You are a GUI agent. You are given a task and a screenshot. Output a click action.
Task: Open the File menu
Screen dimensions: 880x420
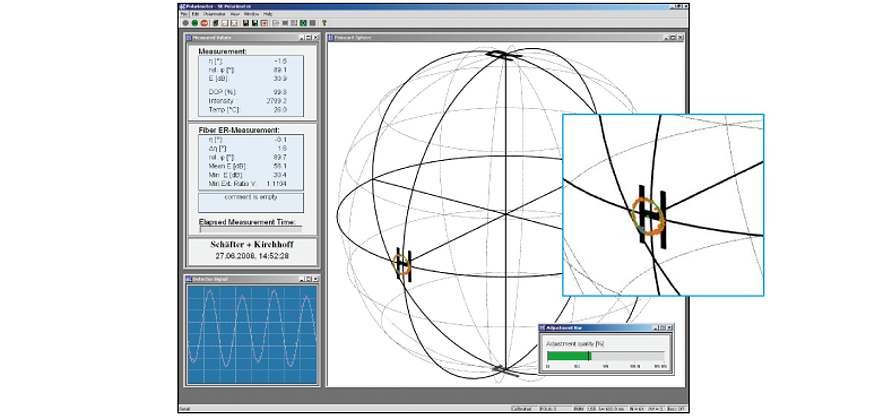coord(184,14)
